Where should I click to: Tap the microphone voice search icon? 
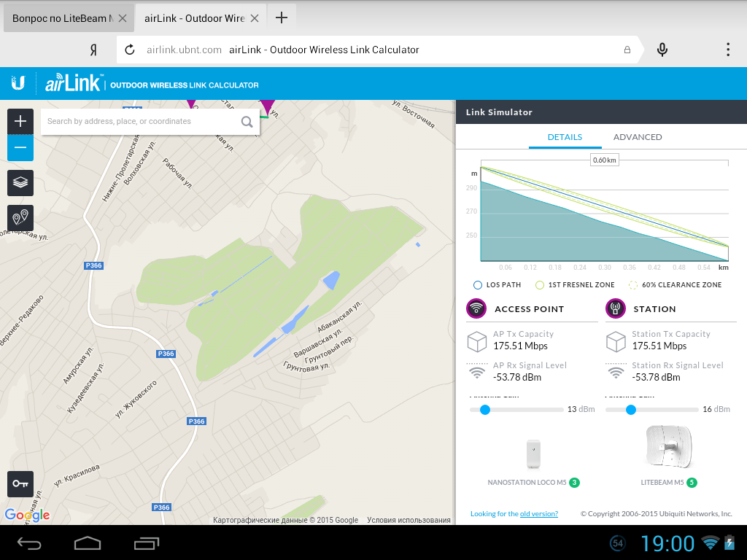(662, 50)
